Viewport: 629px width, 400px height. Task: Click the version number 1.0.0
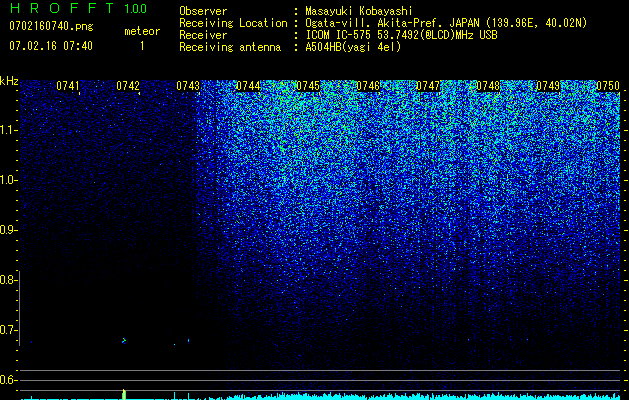tap(135, 9)
